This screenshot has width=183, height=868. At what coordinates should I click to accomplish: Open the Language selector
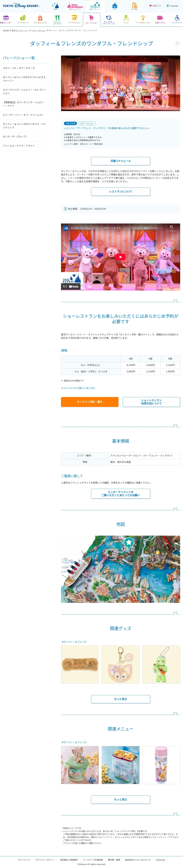[x=172, y=6]
